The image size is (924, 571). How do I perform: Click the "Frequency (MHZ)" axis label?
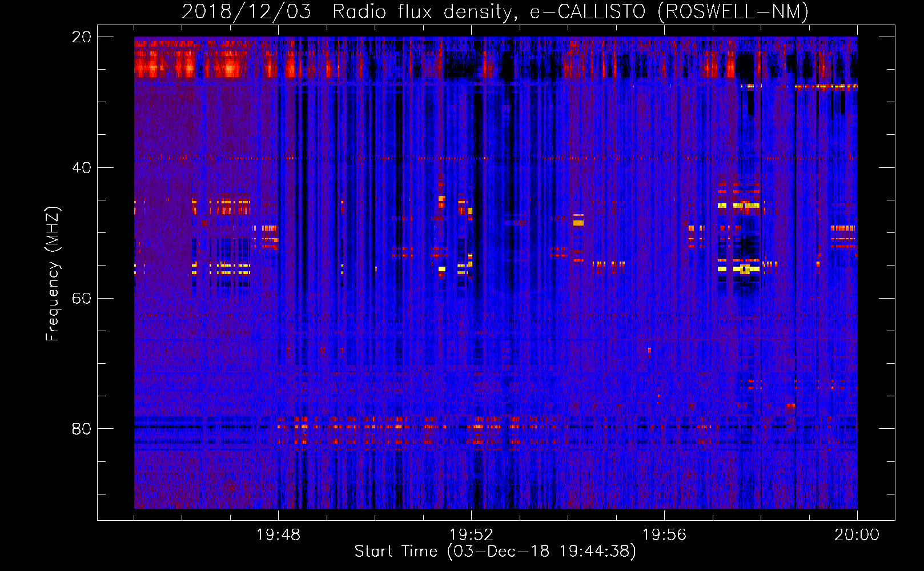[53, 274]
